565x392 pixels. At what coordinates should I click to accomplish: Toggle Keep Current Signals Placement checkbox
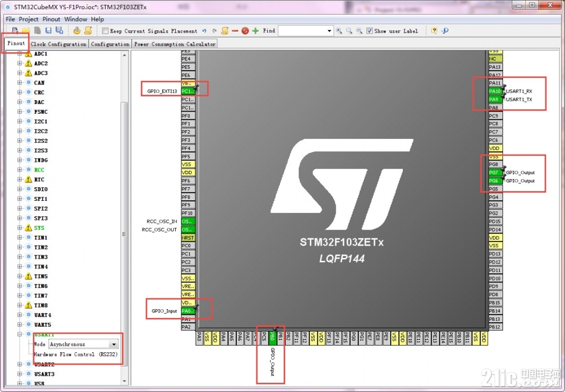pyautogui.click(x=105, y=31)
